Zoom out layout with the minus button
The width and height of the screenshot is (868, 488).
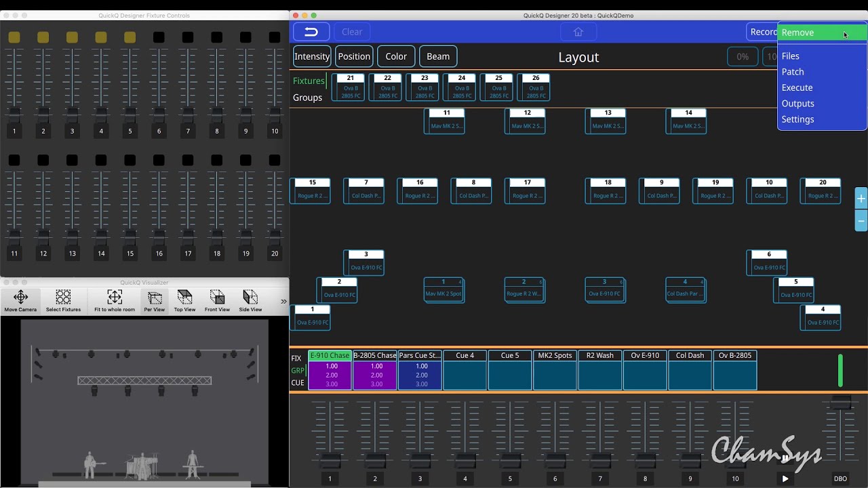(x=861, y=221)
